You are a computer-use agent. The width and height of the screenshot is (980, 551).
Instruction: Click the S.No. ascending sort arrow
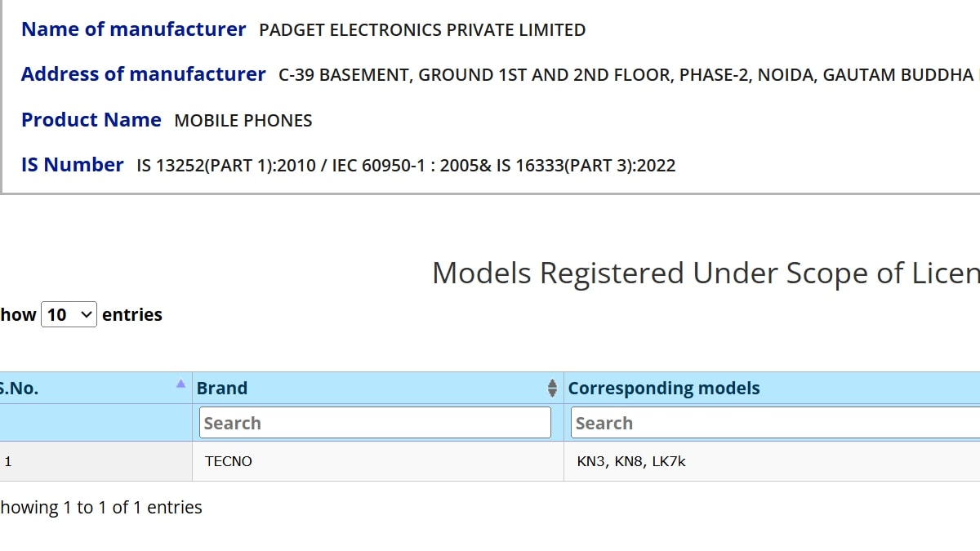pos(180,384)
